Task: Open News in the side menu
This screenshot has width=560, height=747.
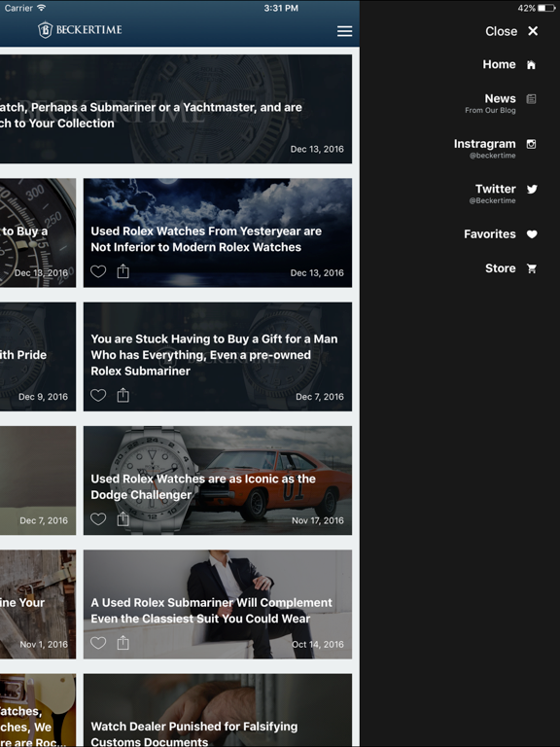Action: coord(500,98)
